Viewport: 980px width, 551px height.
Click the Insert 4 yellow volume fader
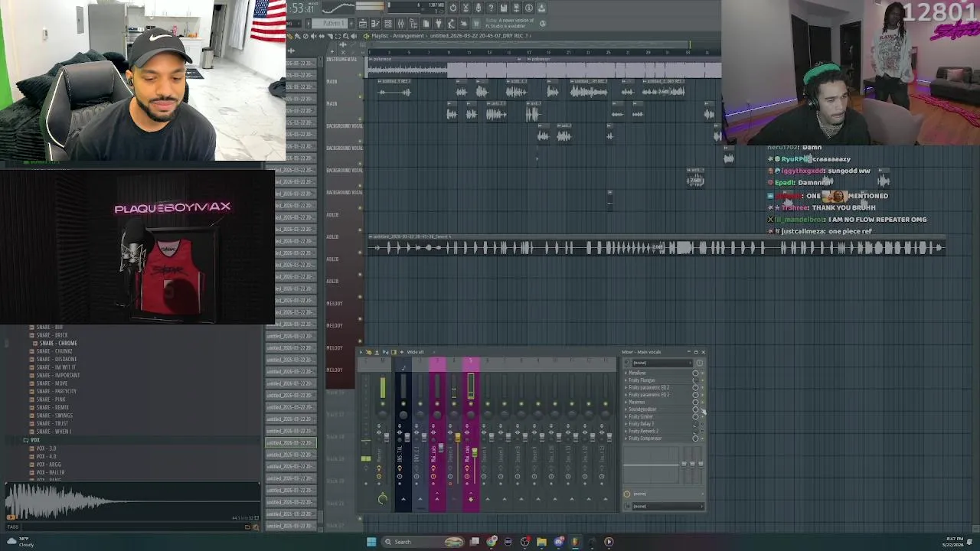(x=458, y=437)
